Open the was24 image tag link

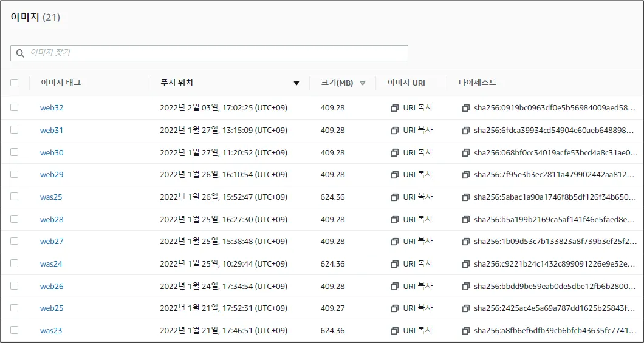click(51, 264)
